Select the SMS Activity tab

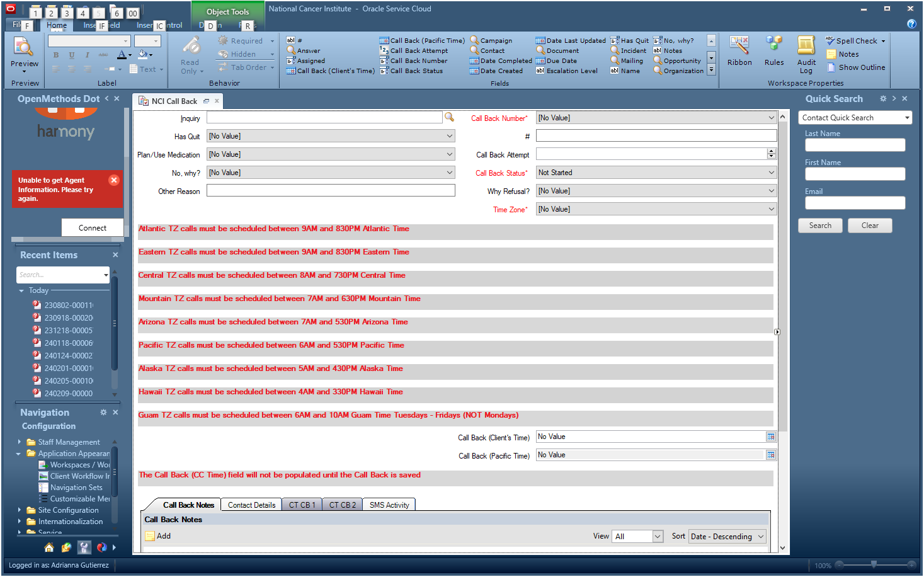click(389, 505)
